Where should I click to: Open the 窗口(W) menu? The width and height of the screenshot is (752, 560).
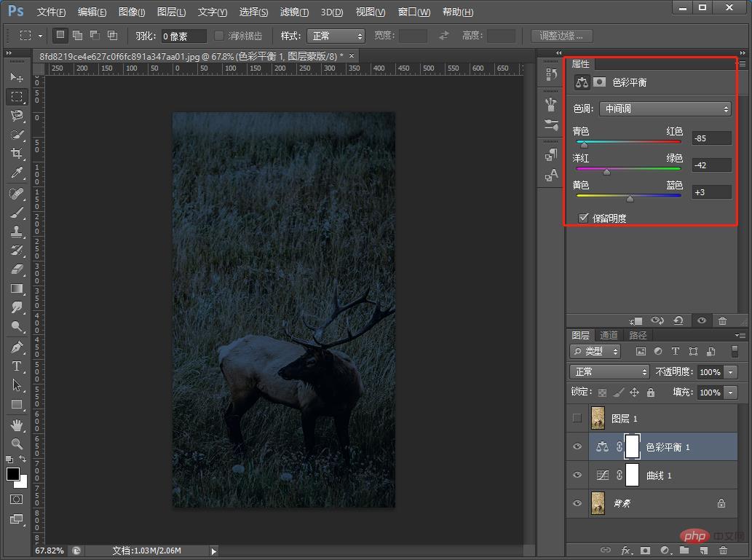[414, 12]
